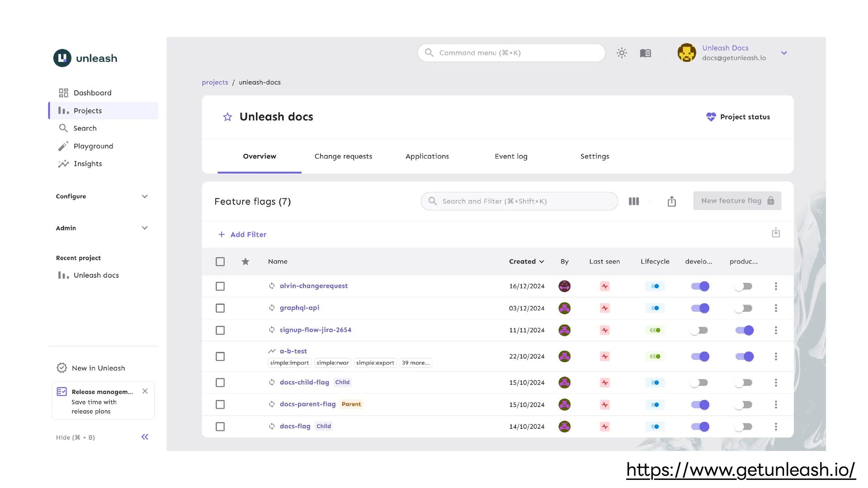The height and width of the screenshot is (488, 868).
Task: Open actions menu for signup-flow-jira-2654
Action: coord(776,330)
